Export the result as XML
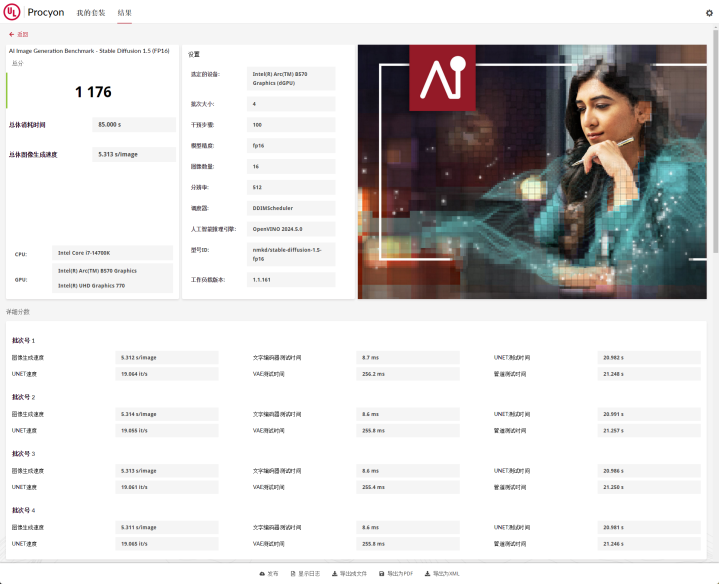This screenshot has width=719, height=584. (442, 573)
